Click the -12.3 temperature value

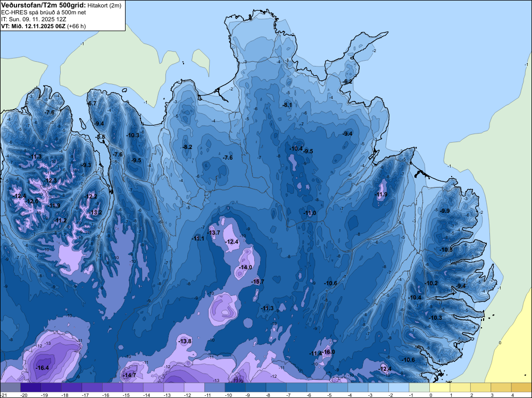(51, 180)
